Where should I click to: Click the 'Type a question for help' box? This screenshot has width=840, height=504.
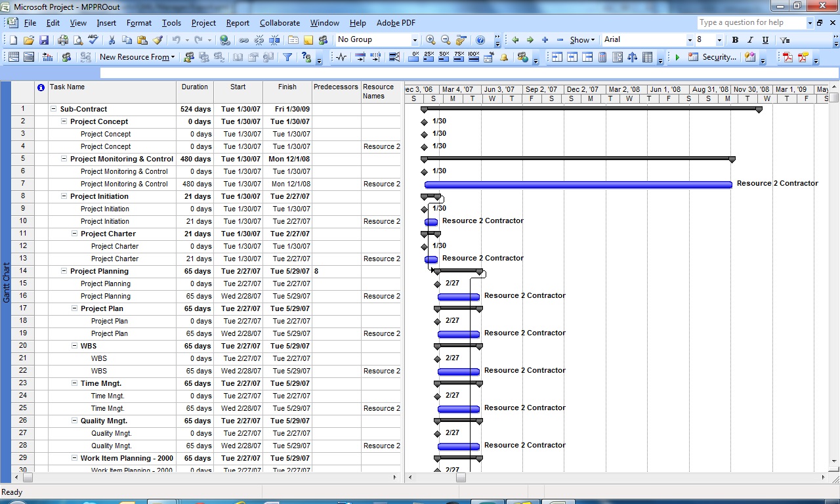[750, 22]
